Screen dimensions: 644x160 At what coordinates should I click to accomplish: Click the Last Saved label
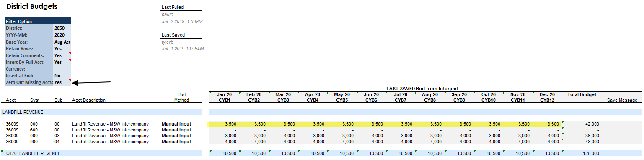tap(173, 35)
